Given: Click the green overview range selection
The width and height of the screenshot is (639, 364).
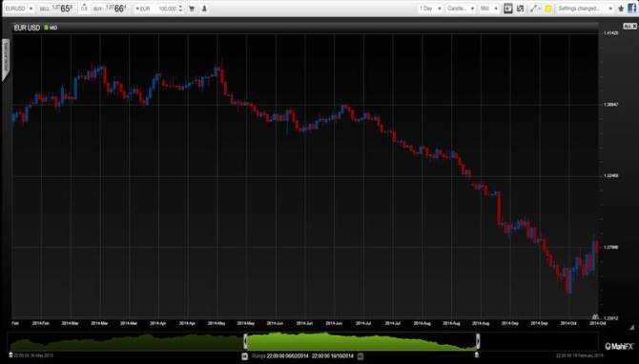Looking at the screenshot, I should click(x=361, y=341).
